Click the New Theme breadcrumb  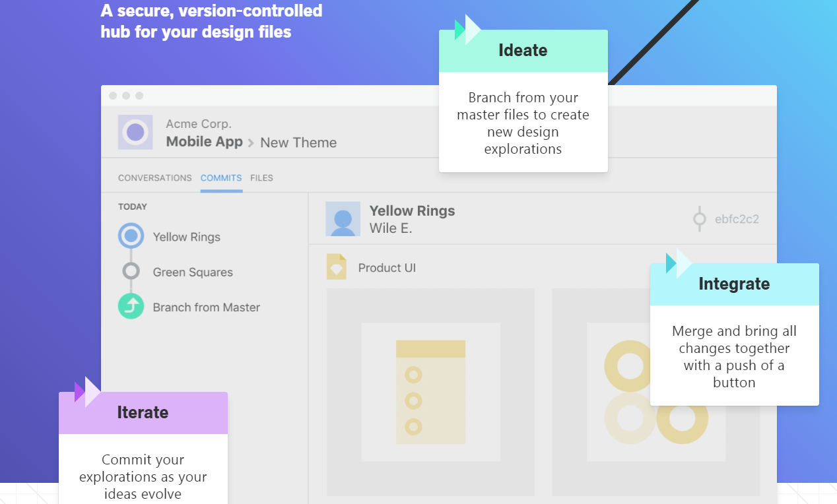pos(298,142)
